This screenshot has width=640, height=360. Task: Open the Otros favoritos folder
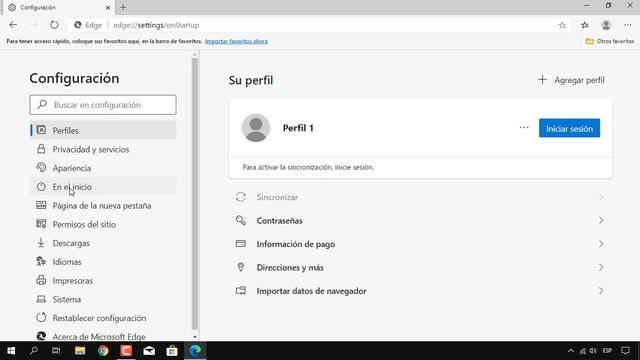610,41
